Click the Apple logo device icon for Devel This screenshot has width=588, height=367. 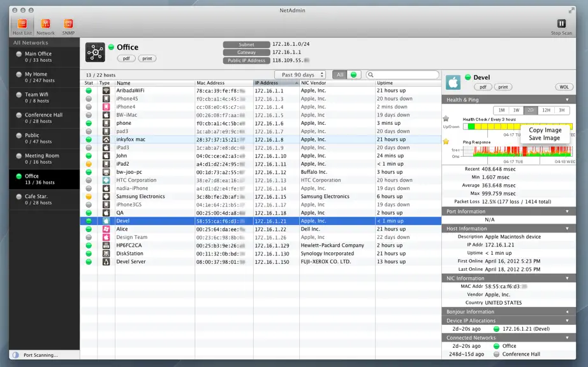tap(453, 82)
